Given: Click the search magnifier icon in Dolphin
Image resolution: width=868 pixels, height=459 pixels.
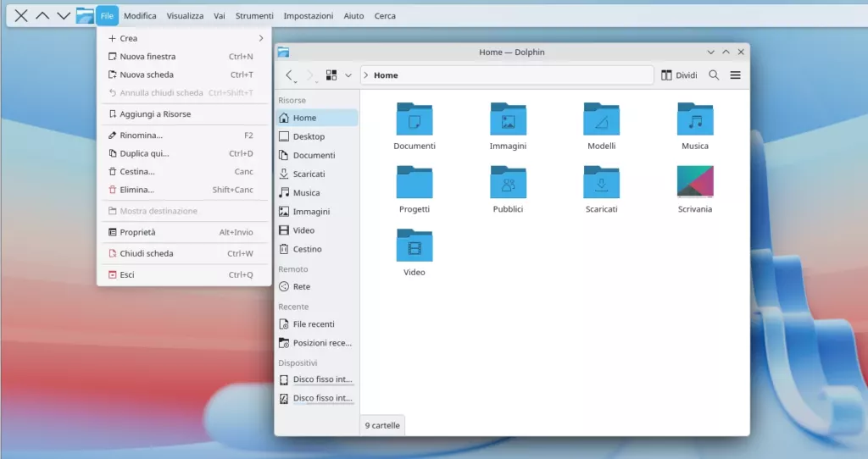Looking at the screenshot, I should pos(714,75).
